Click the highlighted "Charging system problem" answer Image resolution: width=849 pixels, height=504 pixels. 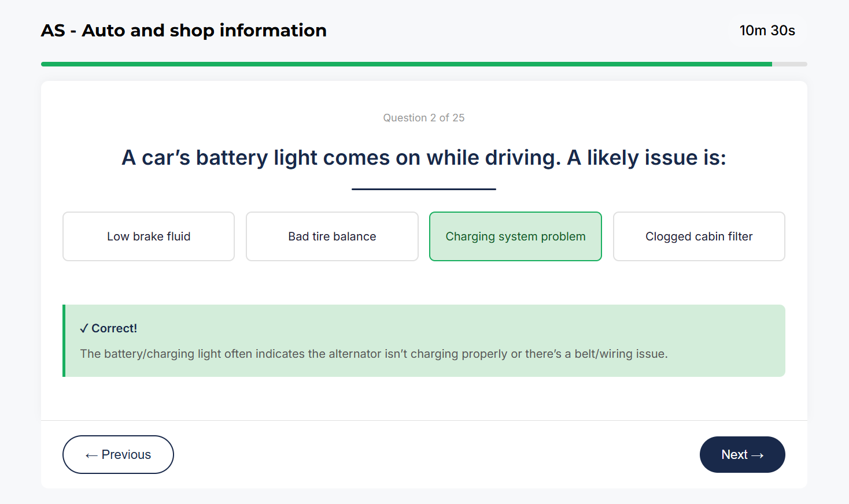click(x=515, y=236)
